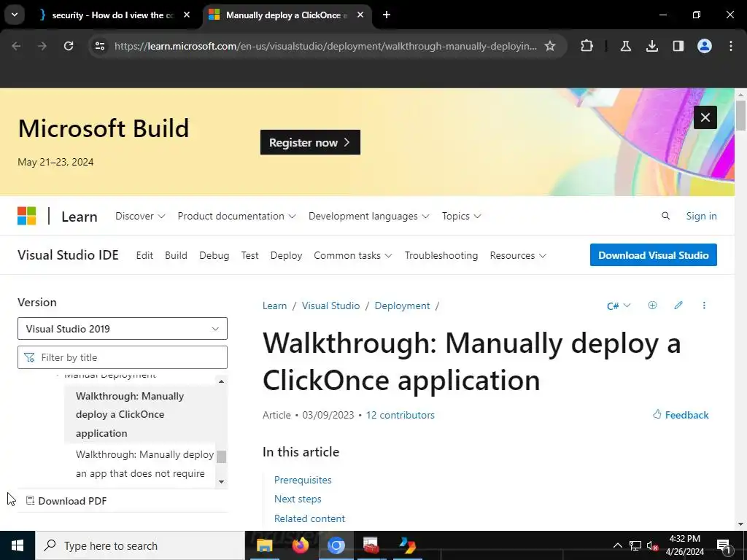This screenshot has height=560, width=747.
Task: Open the Build nav item
Action: coord(176,255)
